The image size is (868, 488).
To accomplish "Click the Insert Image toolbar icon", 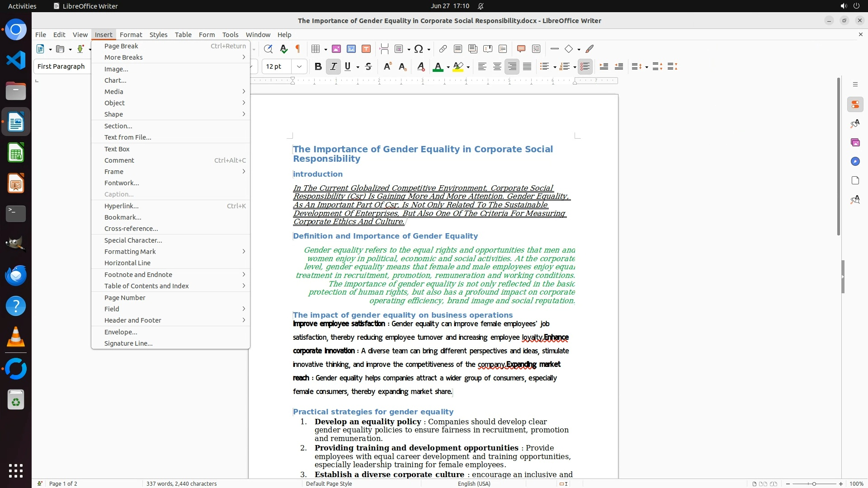I will pyautogui.click(x=336, y=49).
